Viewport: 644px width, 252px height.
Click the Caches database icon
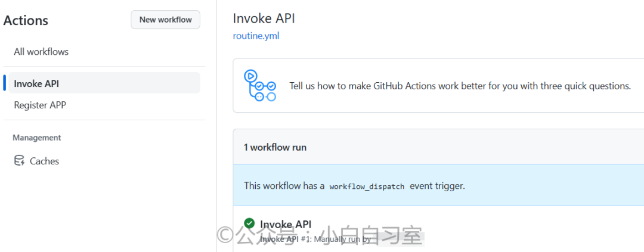point(19,160)
